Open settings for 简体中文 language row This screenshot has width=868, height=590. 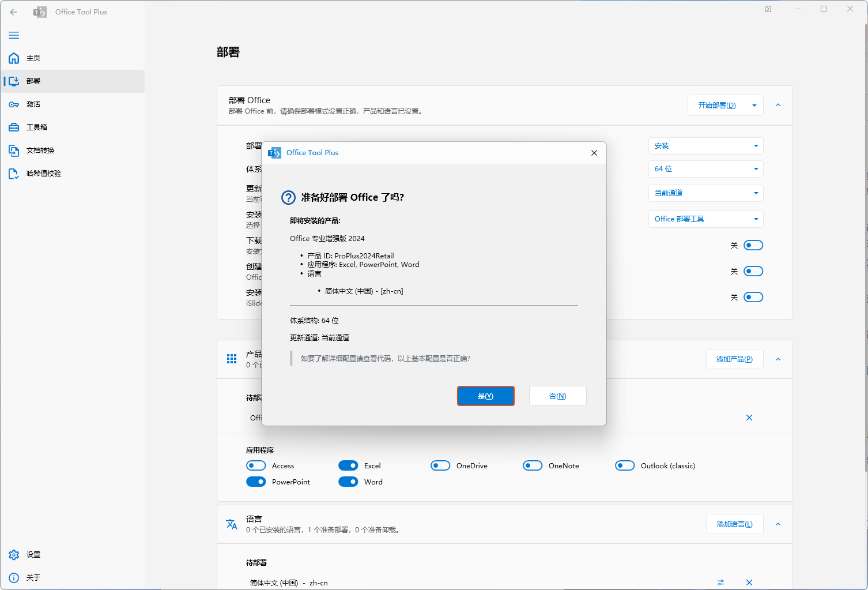pyautogui.click(x=720, y=583)
